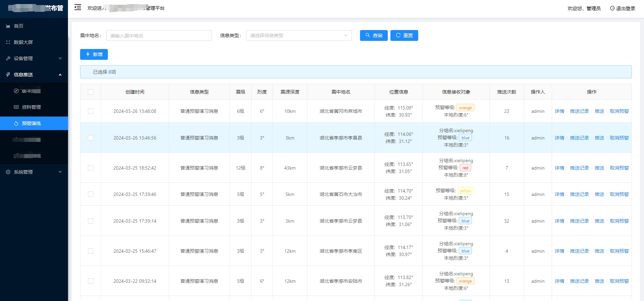Click the plus icon in 新增 button
Viewport: 644px width, 301px height.
(x=88, y=54)
